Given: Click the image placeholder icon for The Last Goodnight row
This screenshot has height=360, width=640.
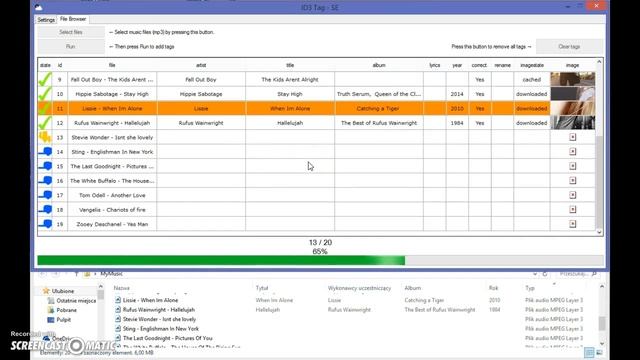Looking at the screenshot, I should coord(573,166).
